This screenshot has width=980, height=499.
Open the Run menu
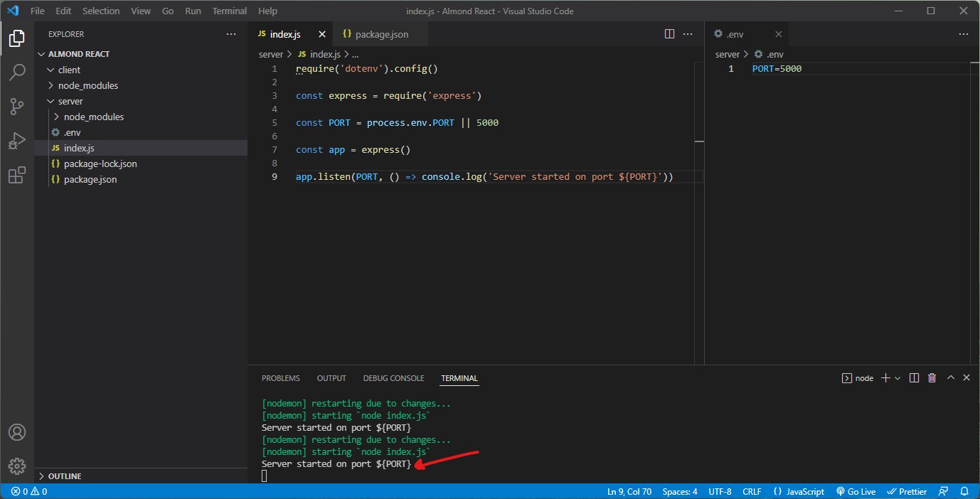[x=193, y=11]
